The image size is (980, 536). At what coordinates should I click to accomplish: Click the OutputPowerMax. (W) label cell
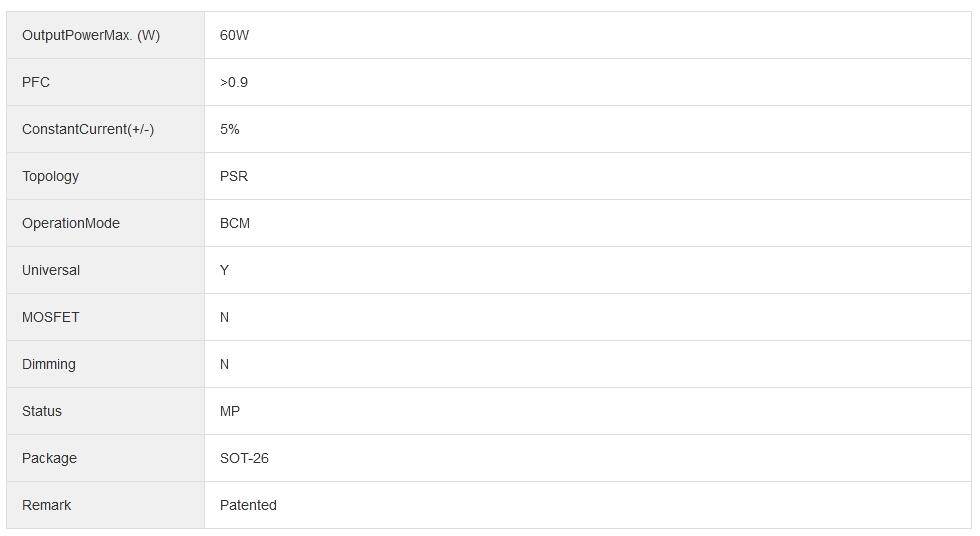(91, 35)
